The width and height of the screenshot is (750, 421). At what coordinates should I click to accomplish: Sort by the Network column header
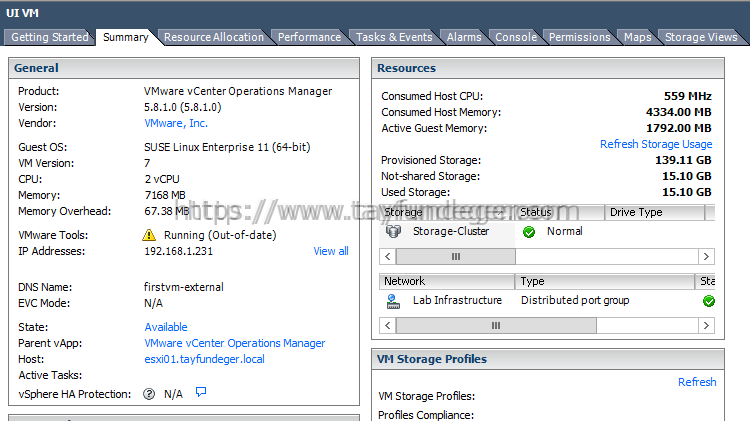pyautogui.click(x=447, y=281)
